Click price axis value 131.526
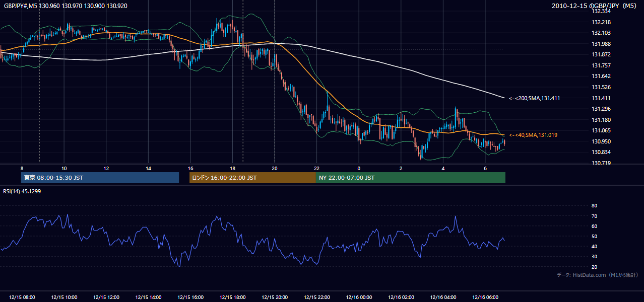The height and width of the screenshot is (302, 644). click(601, 87)
